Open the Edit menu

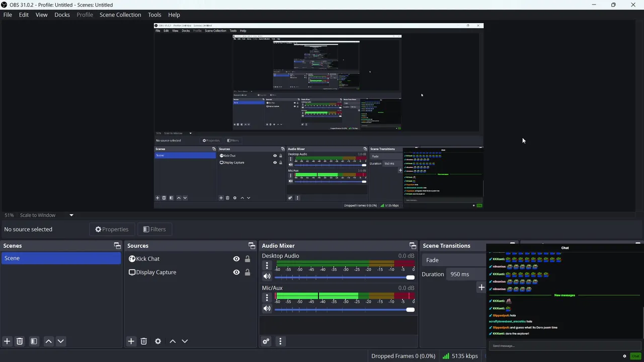point(24,15)
